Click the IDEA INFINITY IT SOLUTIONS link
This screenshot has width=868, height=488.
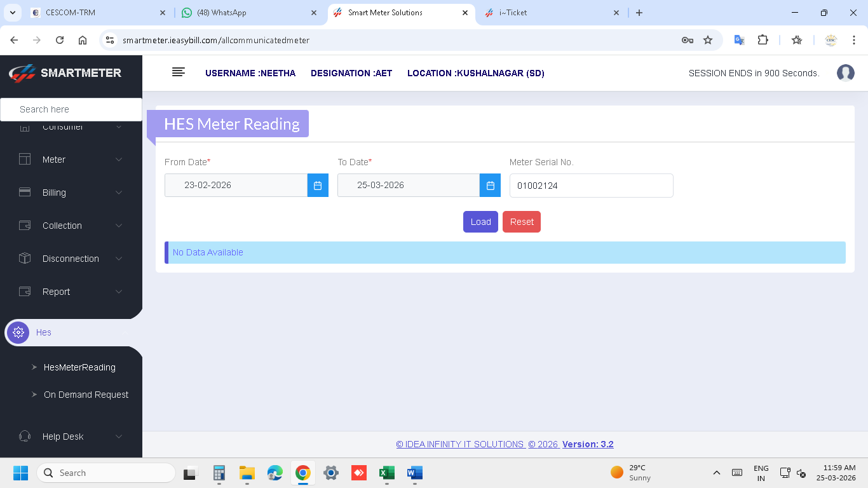(x=460, y=444)
